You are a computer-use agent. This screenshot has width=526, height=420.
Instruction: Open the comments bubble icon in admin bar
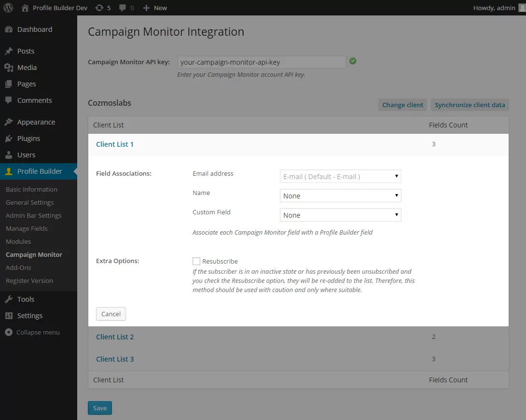pos(123,8)
